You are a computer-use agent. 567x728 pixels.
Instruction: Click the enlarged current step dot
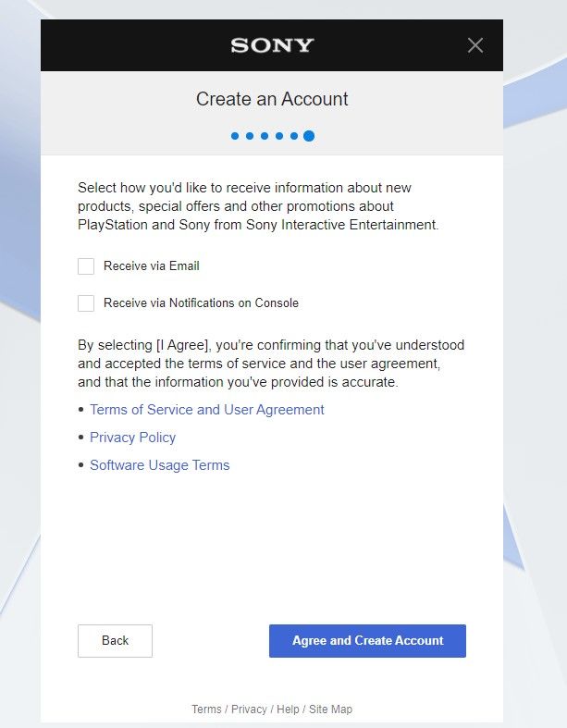(x=309, y=136)
